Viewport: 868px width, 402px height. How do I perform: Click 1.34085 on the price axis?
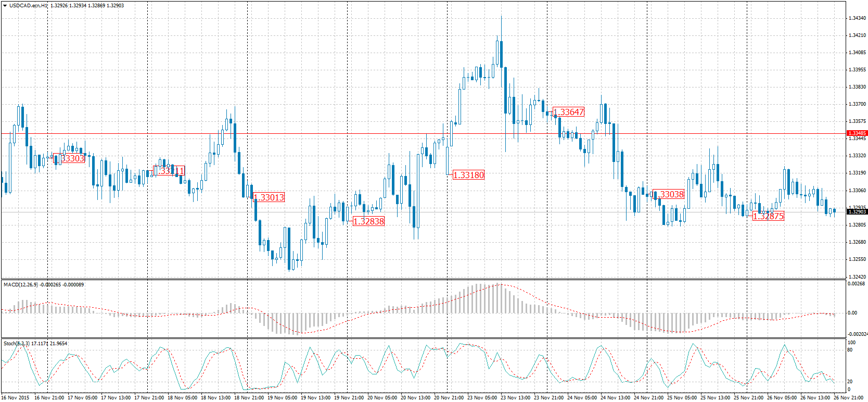pyautogui.click(x=857, y=53)
